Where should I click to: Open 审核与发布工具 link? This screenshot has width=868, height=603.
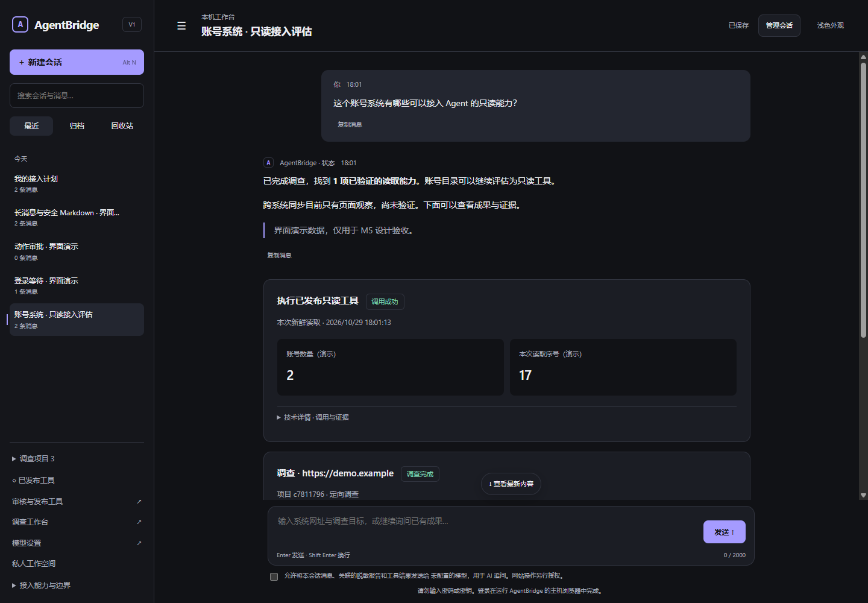click(x=37, y=502)
